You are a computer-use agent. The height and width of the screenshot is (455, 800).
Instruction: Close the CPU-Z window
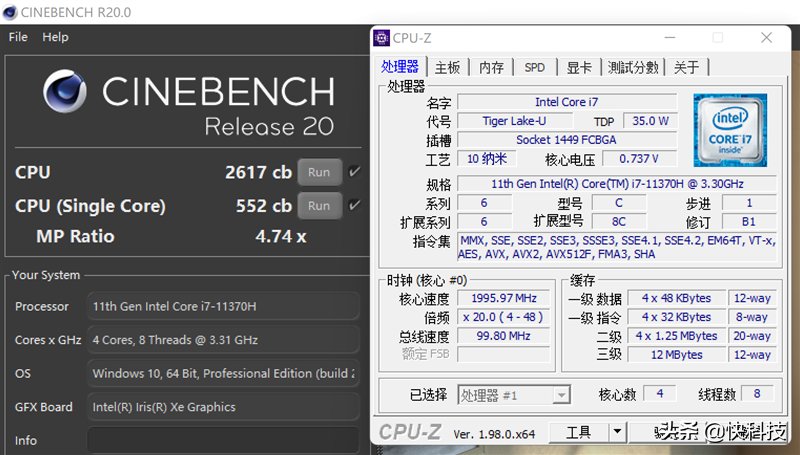pos(766,38)
